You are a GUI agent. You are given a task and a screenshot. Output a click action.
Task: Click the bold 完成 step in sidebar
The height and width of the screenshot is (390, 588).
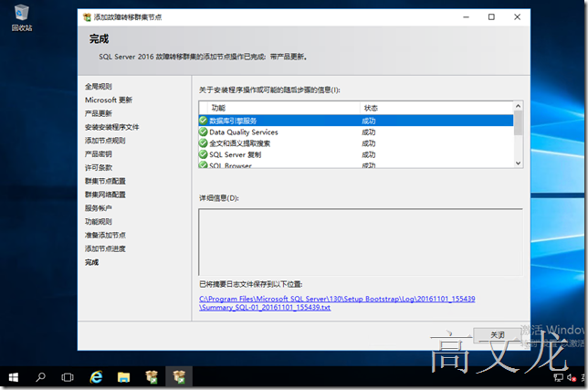click(x=91, y=262)
